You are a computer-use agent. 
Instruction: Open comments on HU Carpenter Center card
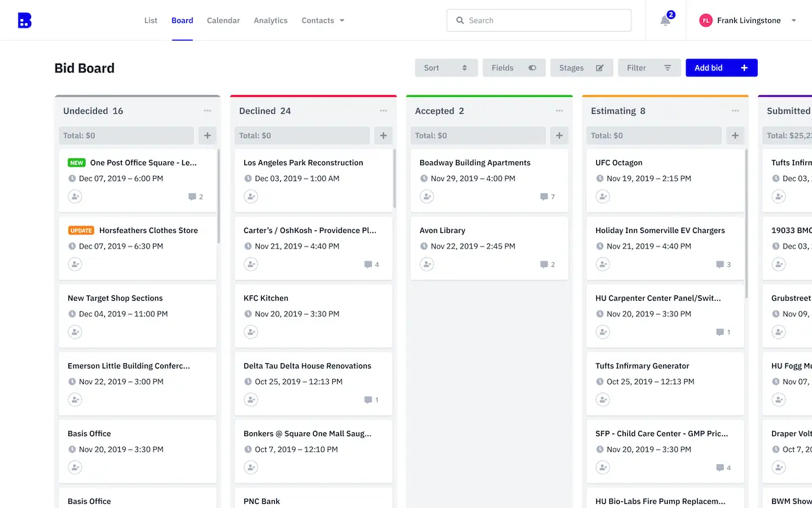pos(723,333)
